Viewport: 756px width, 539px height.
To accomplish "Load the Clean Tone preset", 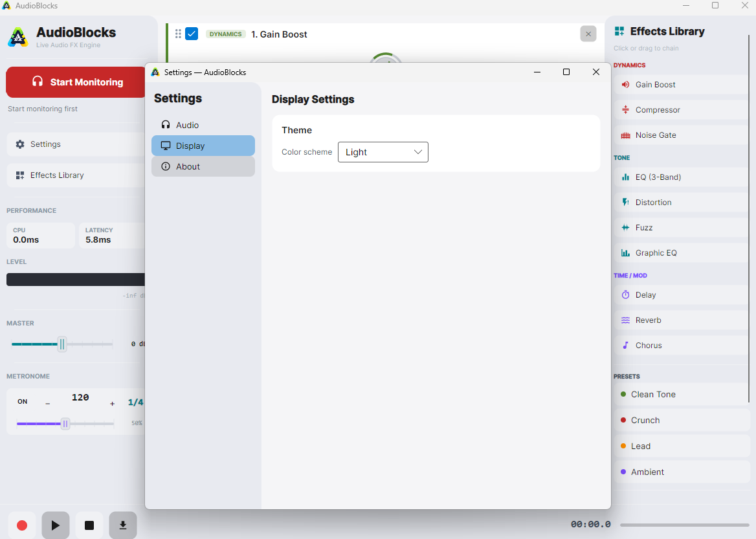I will coord(682,394).
